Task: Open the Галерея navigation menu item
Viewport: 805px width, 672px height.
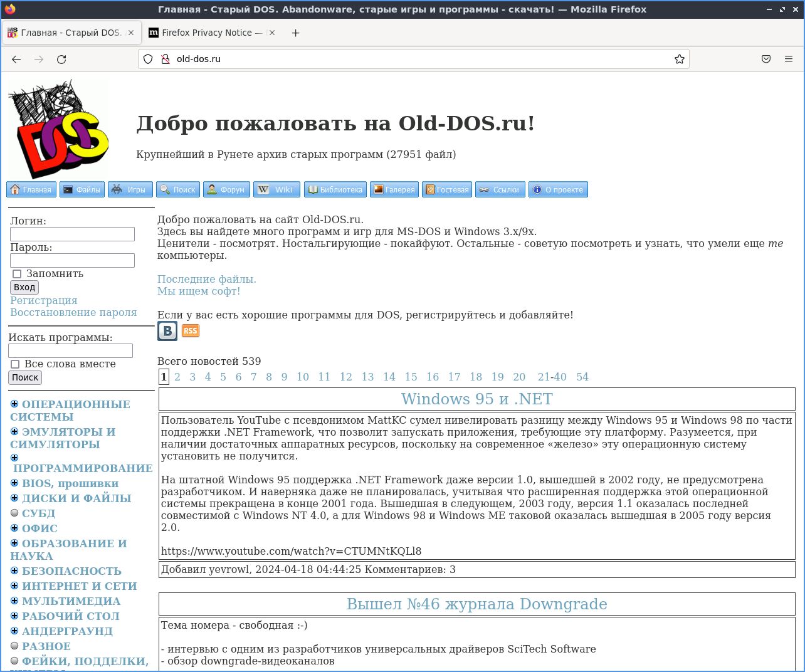Action: pyautogui.click(x=394, y=189)
